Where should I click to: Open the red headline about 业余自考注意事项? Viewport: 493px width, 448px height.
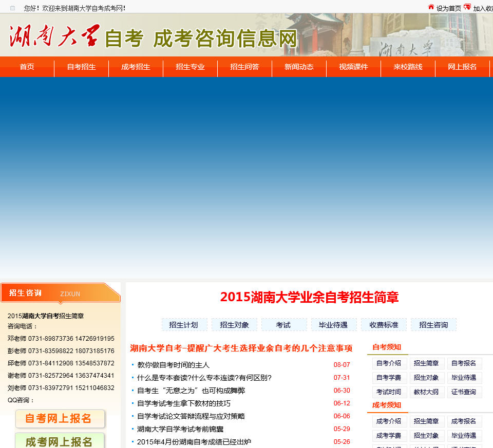pos(241,348)
